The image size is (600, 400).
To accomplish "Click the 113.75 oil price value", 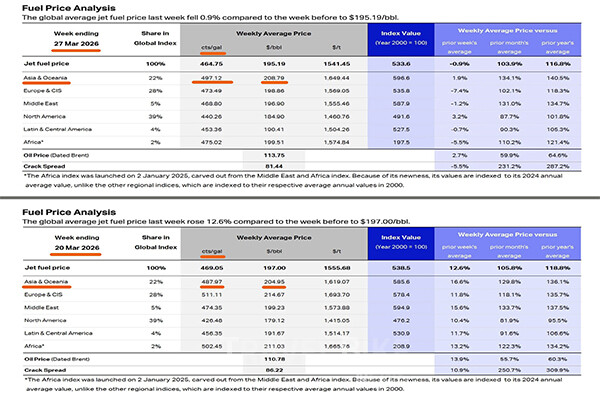I will coord(274,155).
